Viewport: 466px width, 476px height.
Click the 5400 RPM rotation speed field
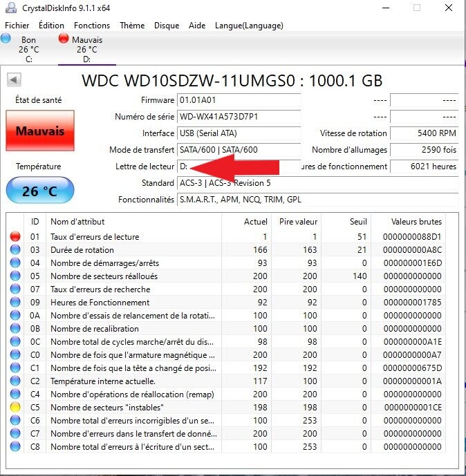pos(424,133)
